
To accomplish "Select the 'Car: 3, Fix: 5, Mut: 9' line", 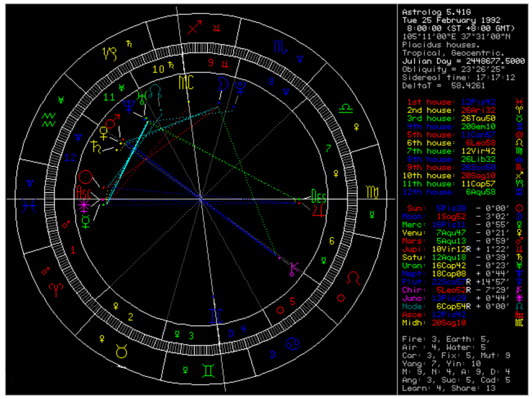I will pyautogui.click(x=456, y=355).
